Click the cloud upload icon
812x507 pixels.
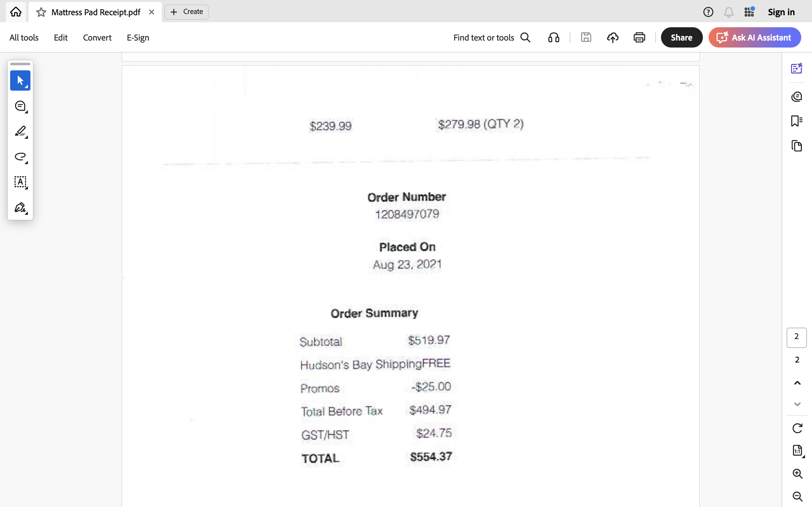[613, 38]
